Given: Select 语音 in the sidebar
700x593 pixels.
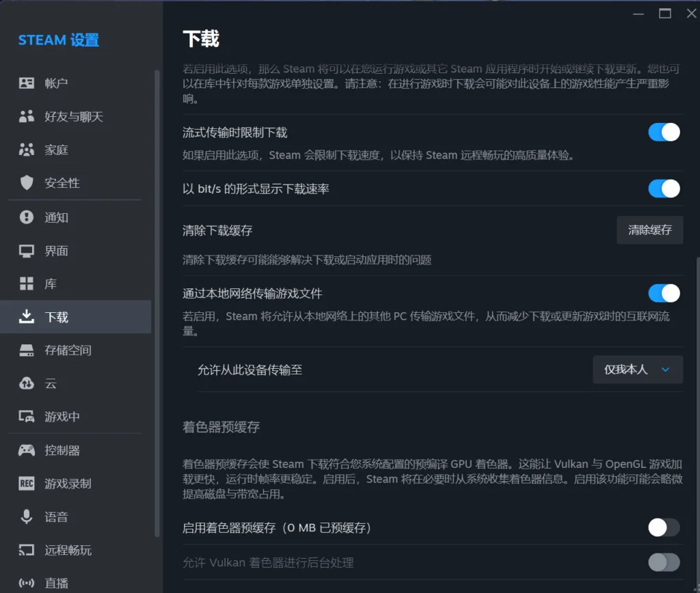Looking at the screenshot, I should point(75,516).
